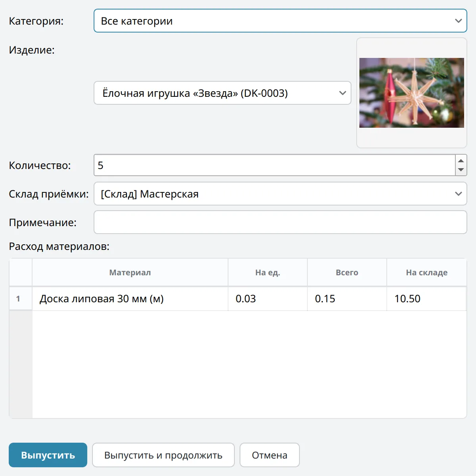Click the На ед. column header
This screenshot has height=476, width=476.
(268, 273)
